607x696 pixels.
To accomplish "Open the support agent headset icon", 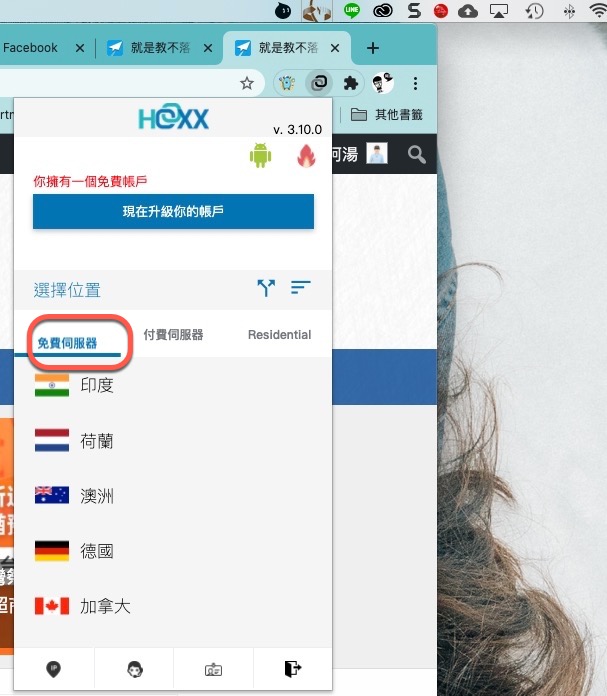I will [135, 669].
